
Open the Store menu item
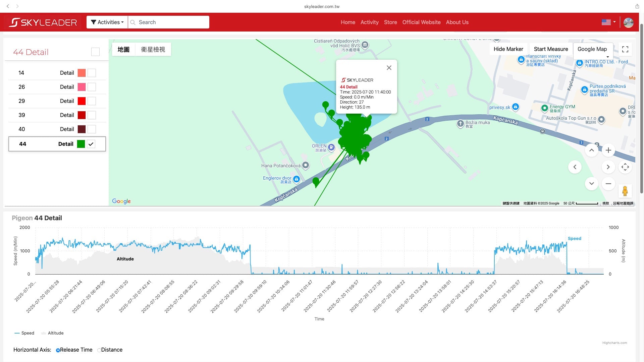[390, 22]
